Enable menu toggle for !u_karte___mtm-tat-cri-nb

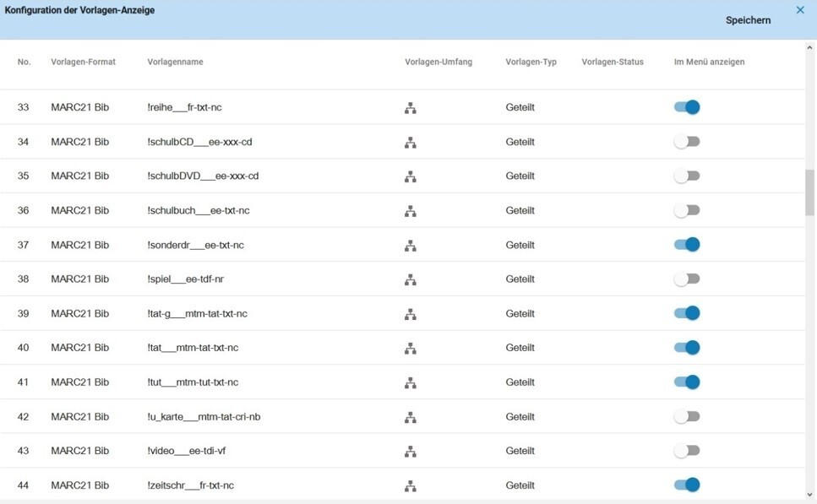pyautogui.click(x=687, y=416)
